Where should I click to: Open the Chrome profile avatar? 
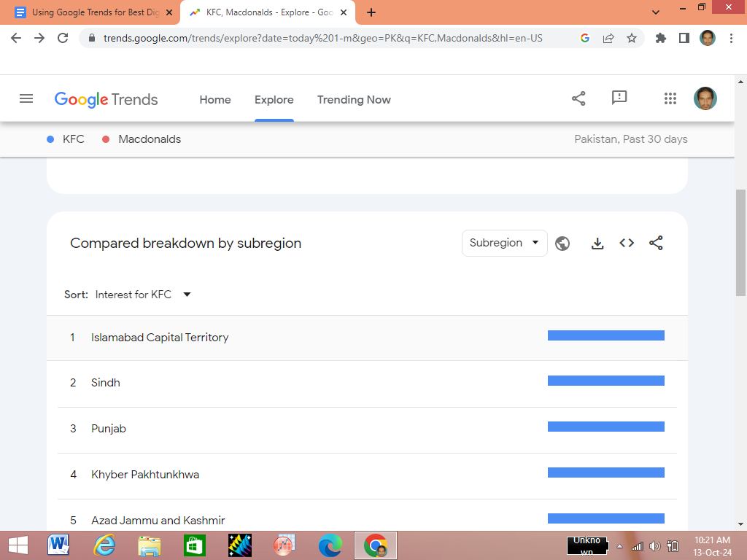(708, 38)
